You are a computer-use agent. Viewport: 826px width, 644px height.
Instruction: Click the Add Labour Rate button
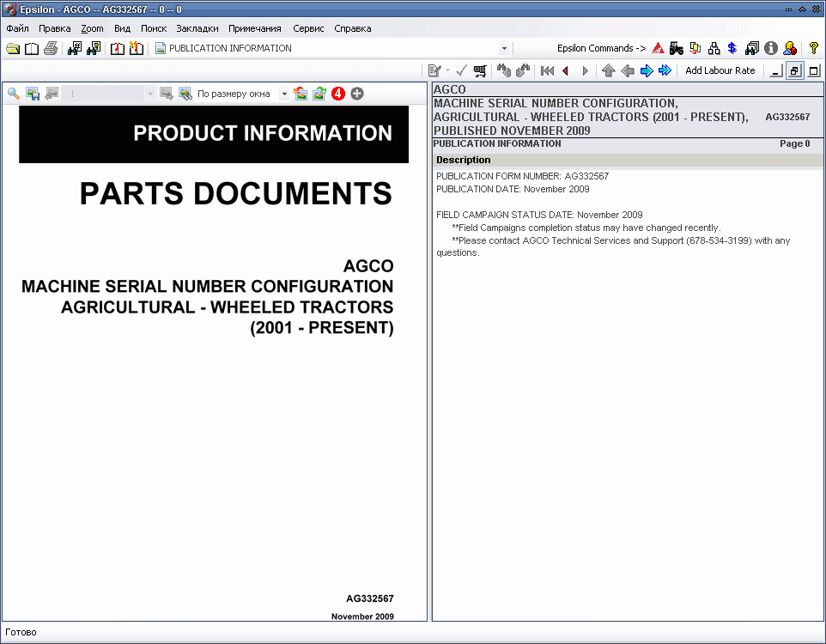pos(720,71)
